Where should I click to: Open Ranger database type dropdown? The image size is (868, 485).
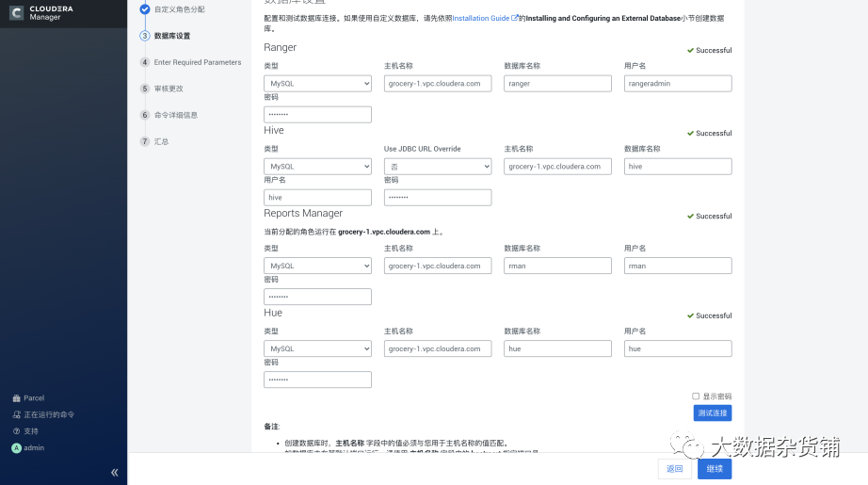pyautogui.click(x=318, y=84)
